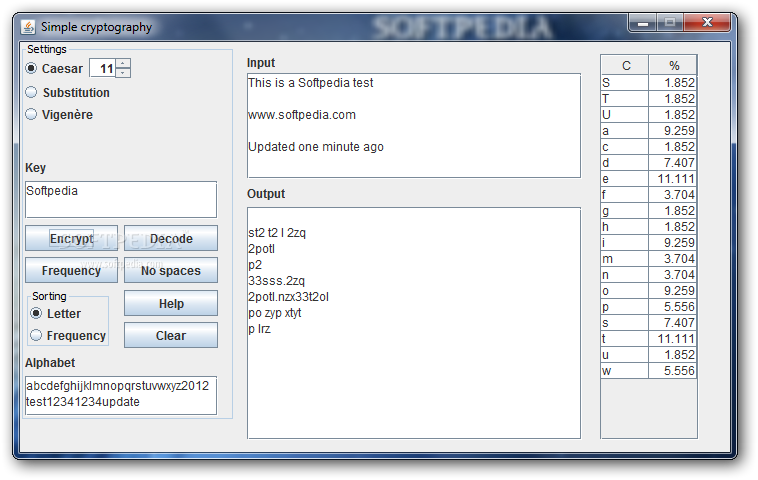Select the frequency row for 'h'
758x480 pixels.
pyautogui.click(x=649, y=226)
